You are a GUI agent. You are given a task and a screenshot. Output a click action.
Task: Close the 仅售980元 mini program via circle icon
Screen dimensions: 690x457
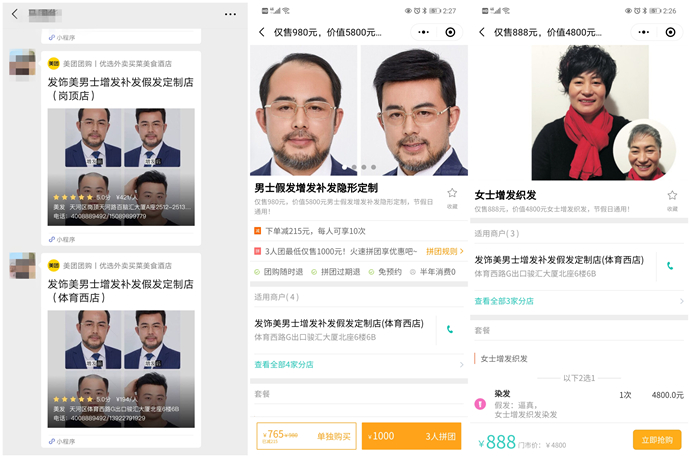(450, 32)
